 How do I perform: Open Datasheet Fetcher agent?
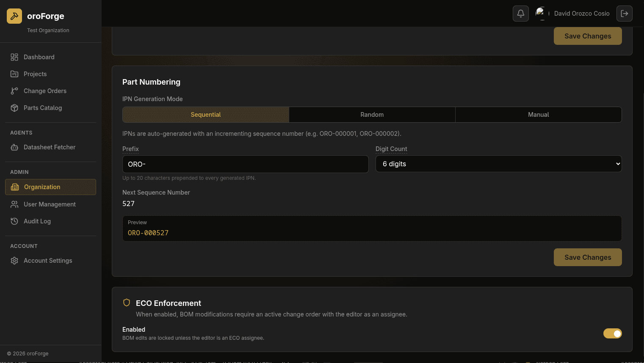(x=51, y=147)
